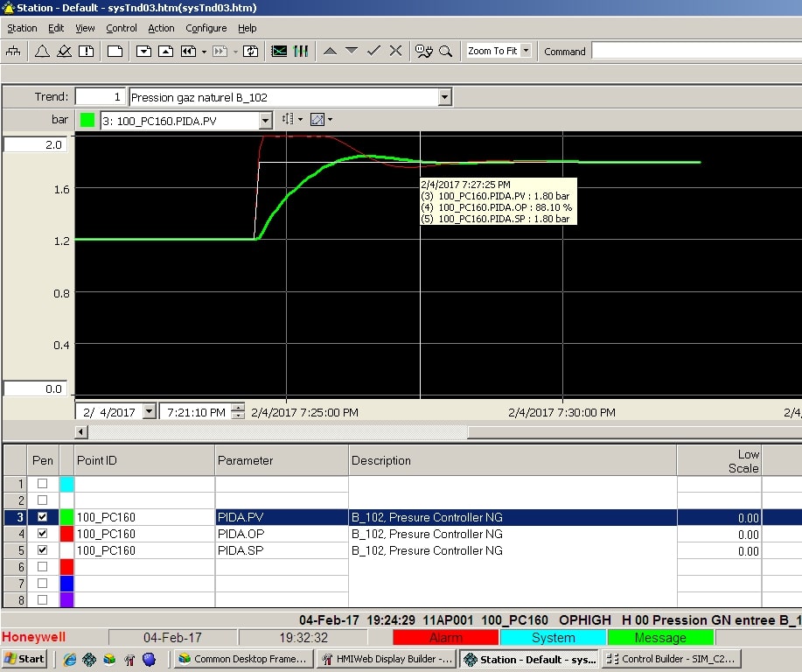
Task: Click the red pen 4 color swatch
Action: (x=66, y=534)
